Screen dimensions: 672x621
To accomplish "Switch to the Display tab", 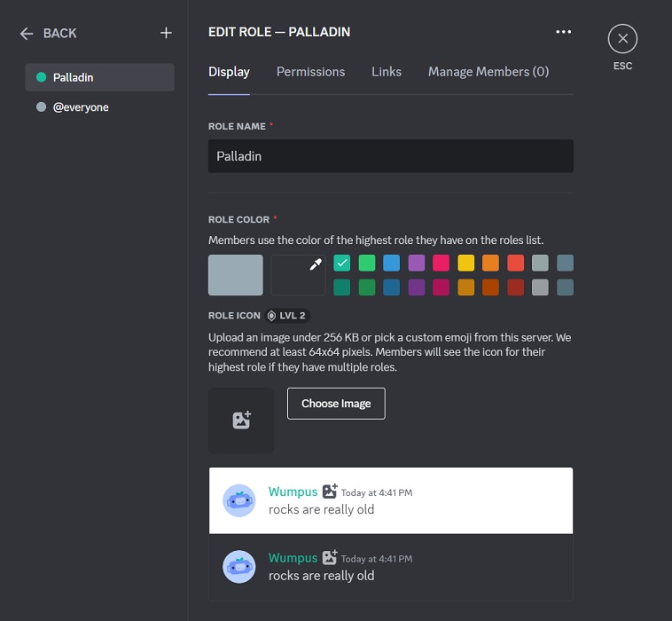I will tap(229, 72).
